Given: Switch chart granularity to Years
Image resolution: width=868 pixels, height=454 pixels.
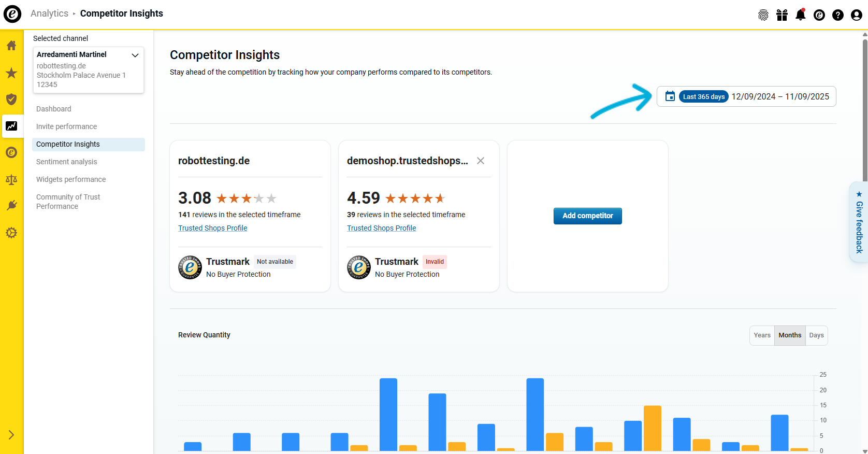Looking at the screenshot, I should pos(762,335).
